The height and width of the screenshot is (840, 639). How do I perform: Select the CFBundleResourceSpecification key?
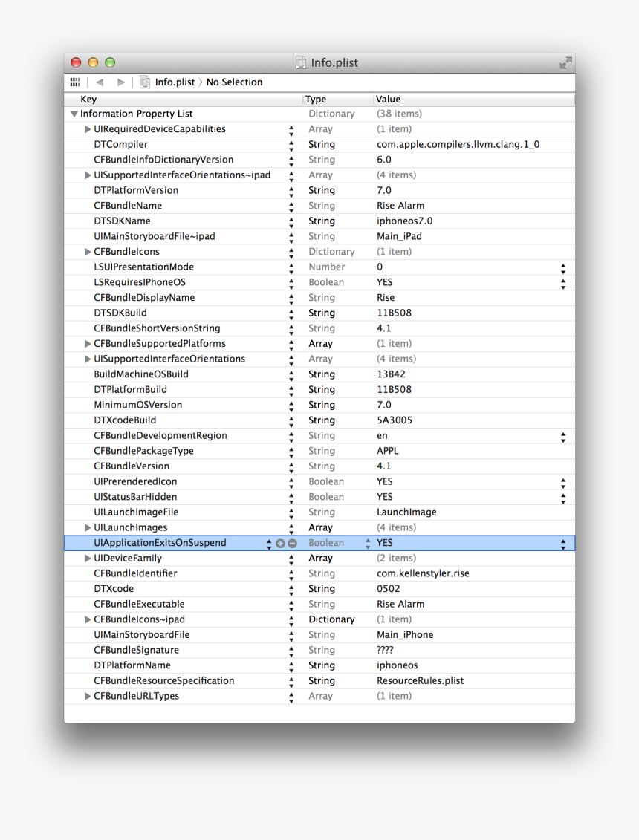(164, 681)
